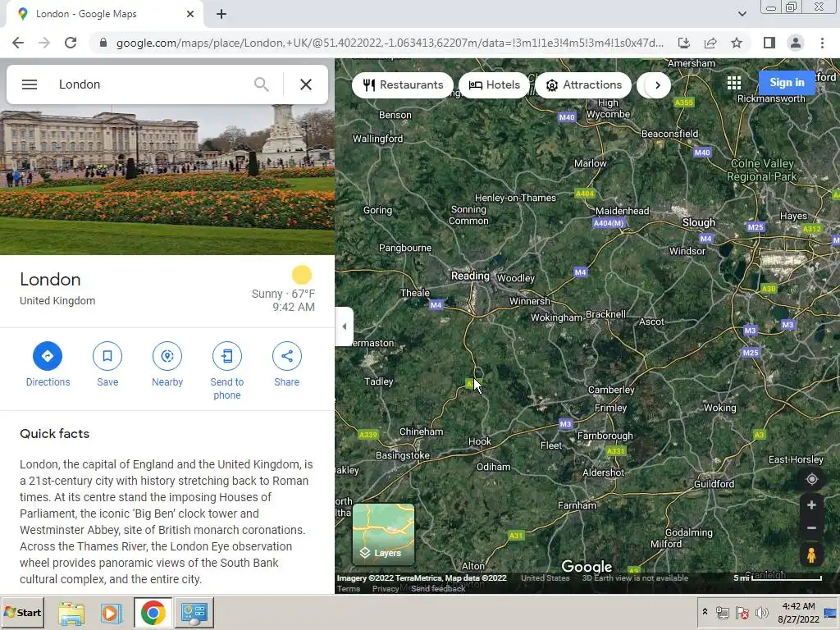The width and height of the screenshot is (840, 630).
Task: Open the Chrome profile avatar
Action: 796,43
